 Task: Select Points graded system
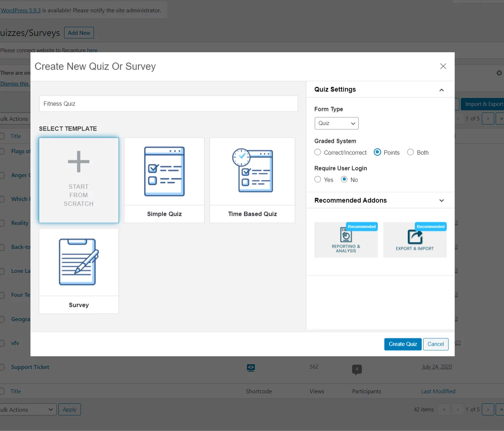click(x=377, y=152)
